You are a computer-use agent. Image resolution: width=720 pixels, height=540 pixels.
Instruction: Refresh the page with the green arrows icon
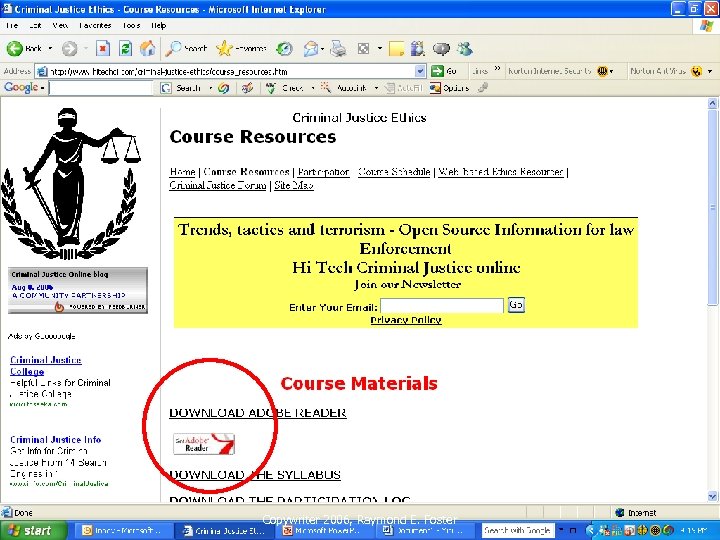coord(125,48)
